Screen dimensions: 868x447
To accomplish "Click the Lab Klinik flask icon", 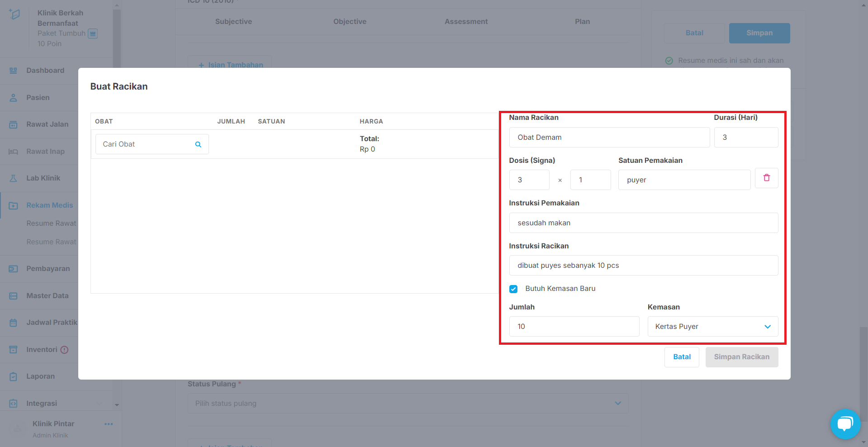I will (x=13, y=178).
